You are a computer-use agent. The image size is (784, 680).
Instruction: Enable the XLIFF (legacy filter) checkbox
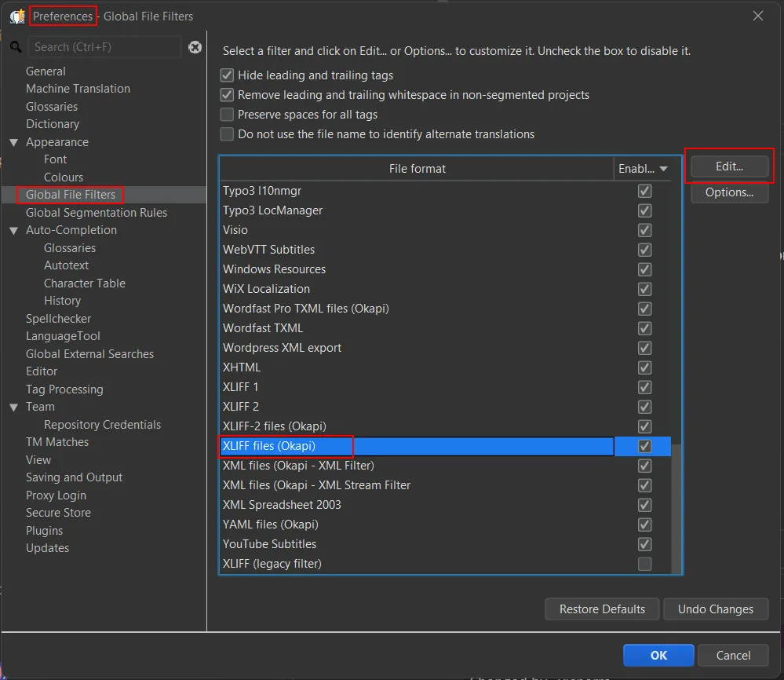(x=644, y=563)
